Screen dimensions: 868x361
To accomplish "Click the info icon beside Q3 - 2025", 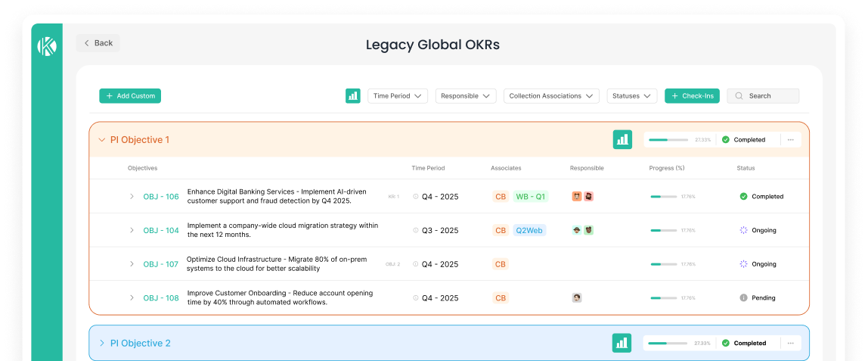I will point(416,230).
